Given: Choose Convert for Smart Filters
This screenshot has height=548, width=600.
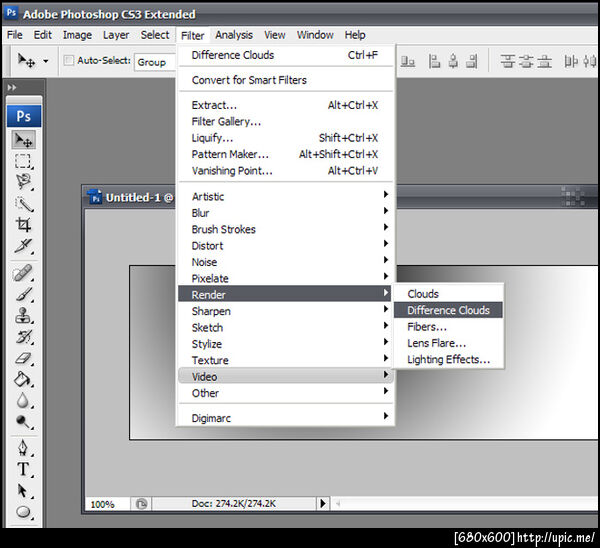Looking at the screenshot, I should click(285, 80).
